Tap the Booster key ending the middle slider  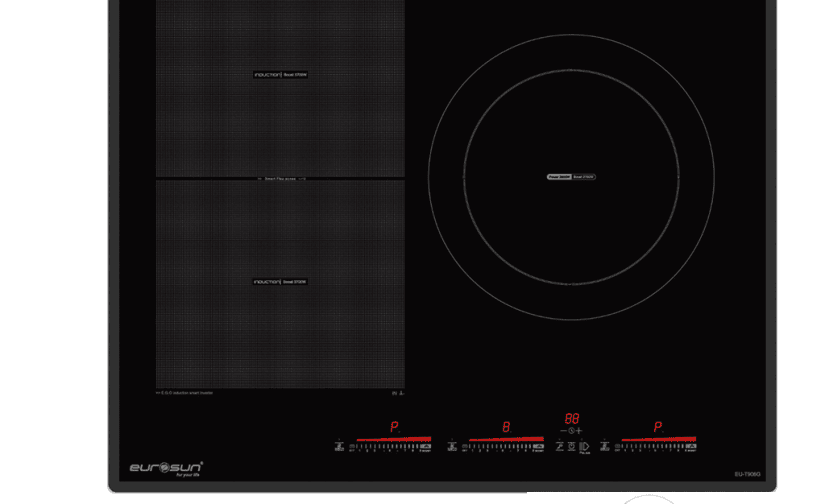538,447
